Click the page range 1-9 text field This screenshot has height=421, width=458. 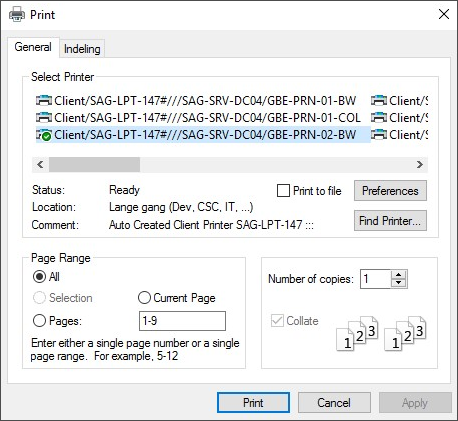tap(182, 321)
